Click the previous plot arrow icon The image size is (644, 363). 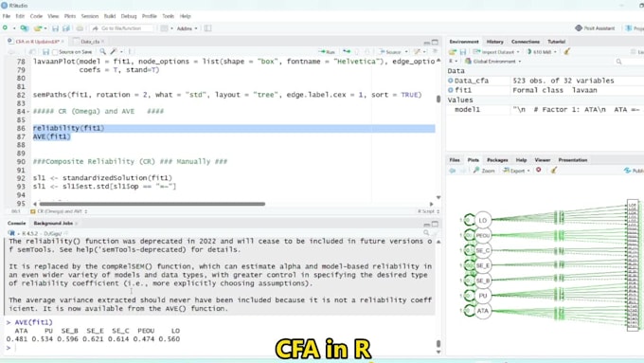point(452,171)
